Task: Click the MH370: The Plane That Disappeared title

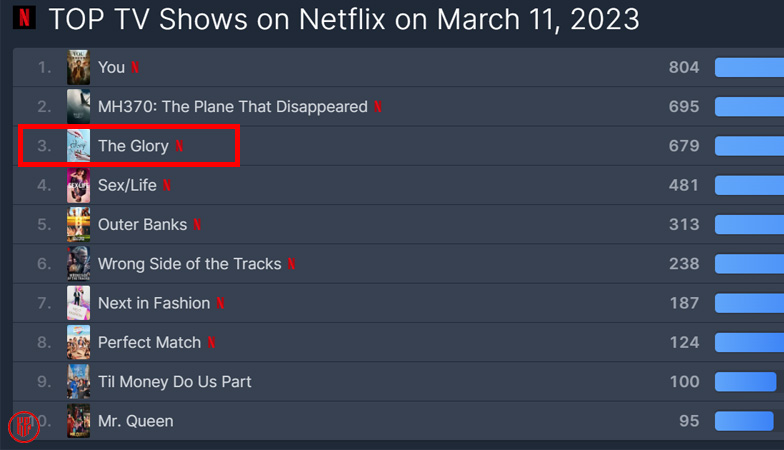Action: 232,107
